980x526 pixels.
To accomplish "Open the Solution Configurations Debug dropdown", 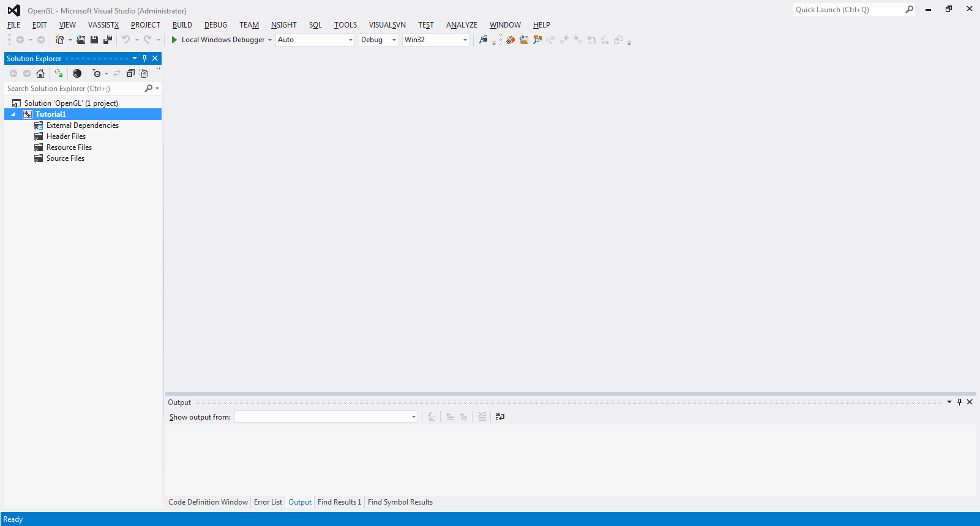I will coord(394,40).
